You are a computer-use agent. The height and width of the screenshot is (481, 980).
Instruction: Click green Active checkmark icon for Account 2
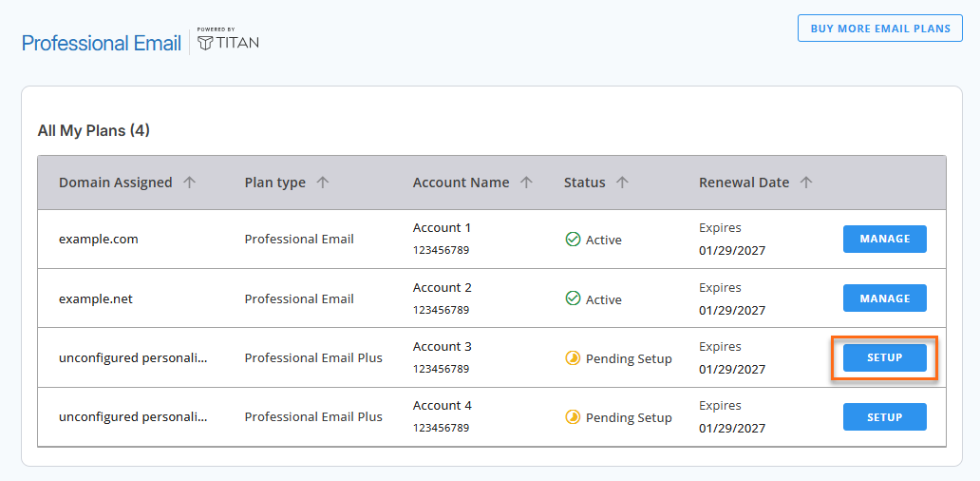coord(573,299)
